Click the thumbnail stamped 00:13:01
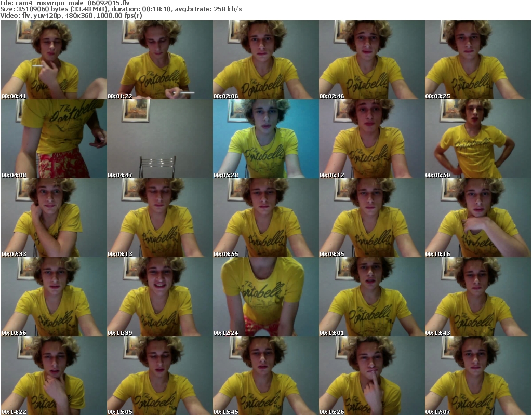Screen dimensions: 532x415 372,297
